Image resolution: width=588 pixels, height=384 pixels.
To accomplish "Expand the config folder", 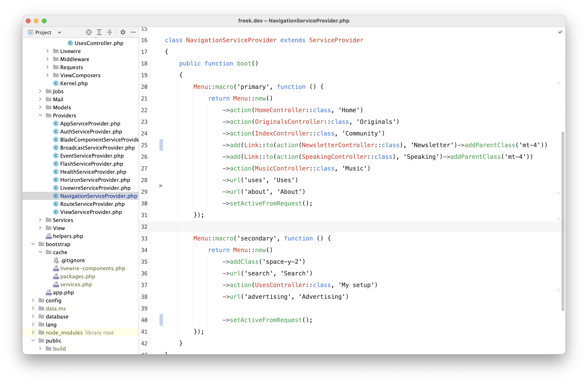I will [x=33, y=300].
